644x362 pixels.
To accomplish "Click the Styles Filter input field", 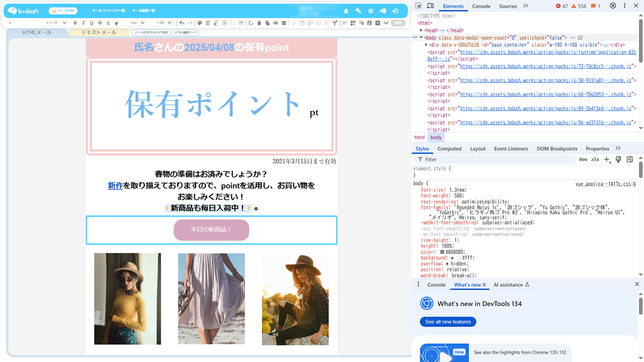I will coord(496,159).
